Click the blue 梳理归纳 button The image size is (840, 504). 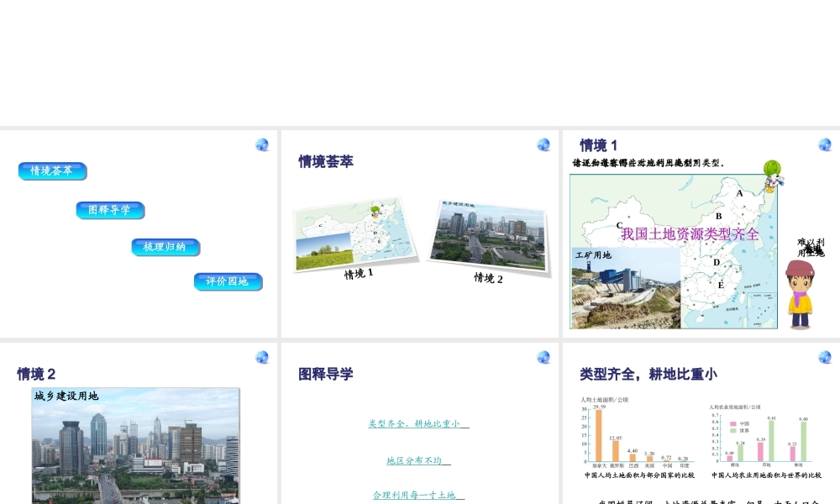tap(165, 247)
